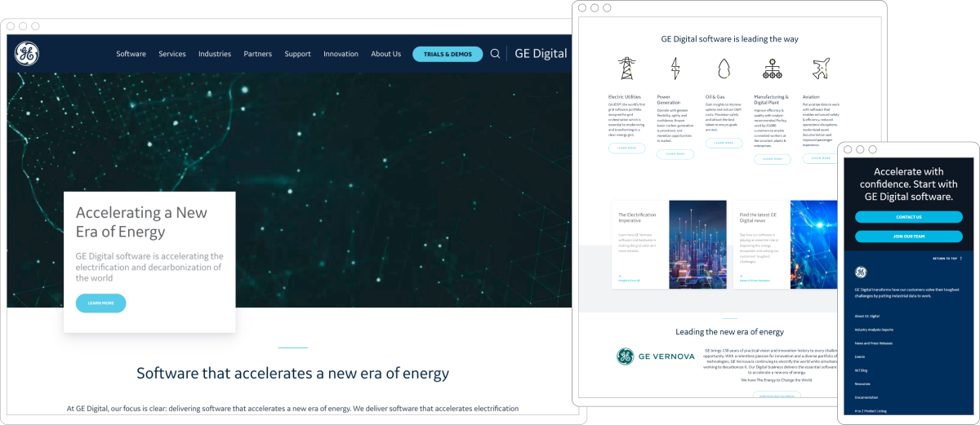Open the Support menu
This screenshot has height=425, width=980.
point(298,54)
